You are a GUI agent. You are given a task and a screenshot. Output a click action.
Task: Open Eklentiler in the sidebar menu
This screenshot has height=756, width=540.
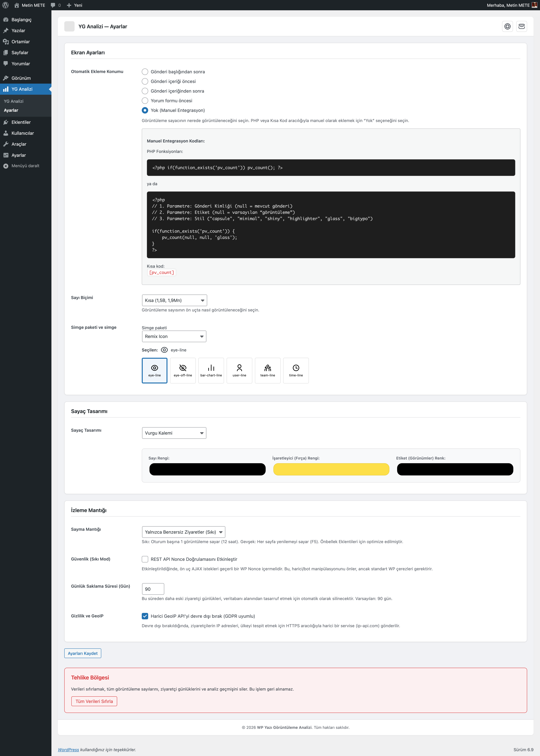click(x=21, y=122)
